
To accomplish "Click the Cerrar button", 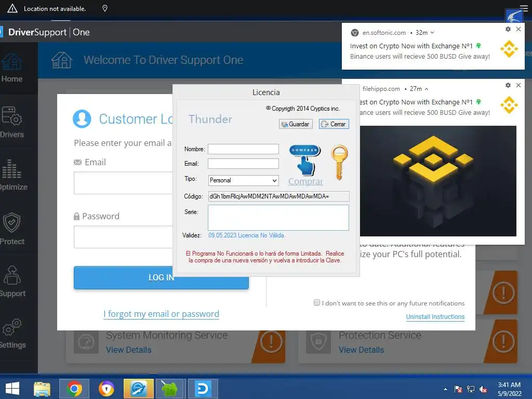I will pyautogui.click(x=334, y=124).
